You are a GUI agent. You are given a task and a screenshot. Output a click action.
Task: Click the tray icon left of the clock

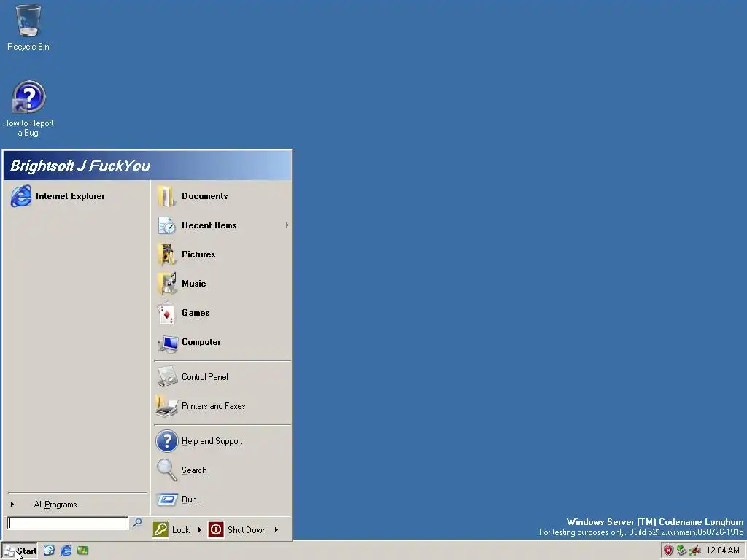[695, 551]
